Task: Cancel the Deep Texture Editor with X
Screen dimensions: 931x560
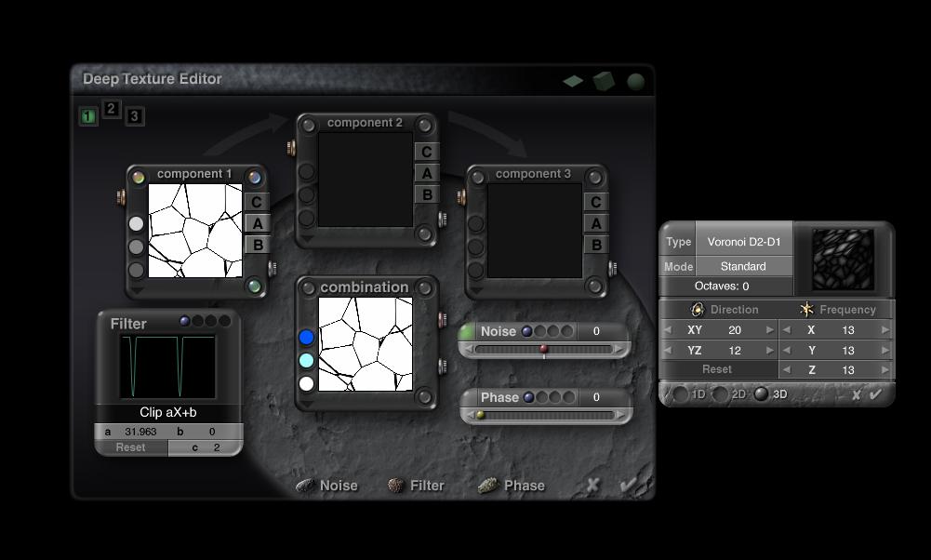Action: 592,485
